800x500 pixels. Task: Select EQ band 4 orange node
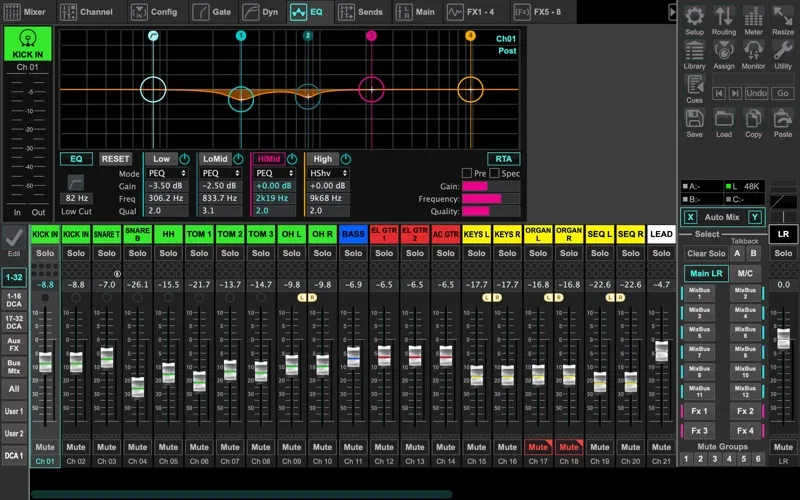[x=470, y=89]
